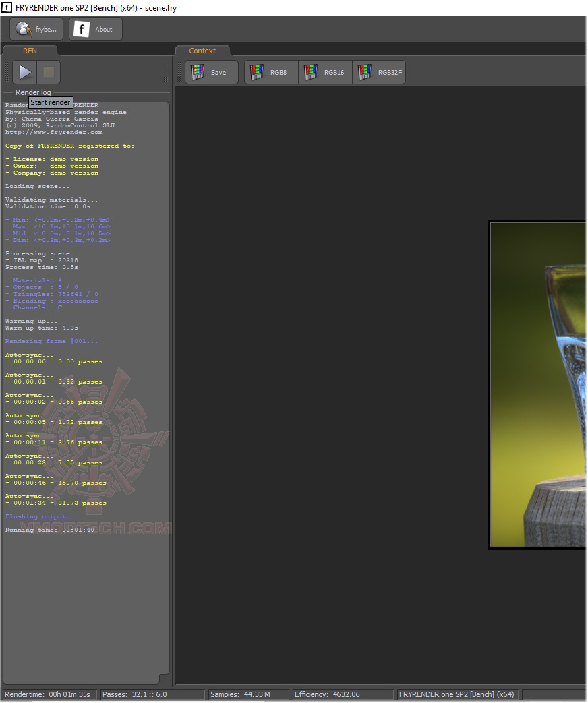The image size is (588, 703).
Task: Click the '00:01:34 - 31.73 passes' log line
Action: pyautogui.click(x=55, y=503)
